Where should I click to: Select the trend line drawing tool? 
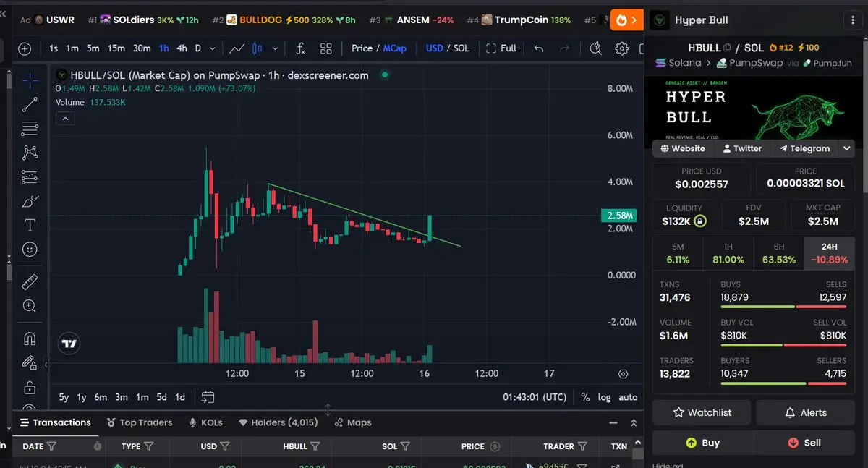[x=30, y=105]
